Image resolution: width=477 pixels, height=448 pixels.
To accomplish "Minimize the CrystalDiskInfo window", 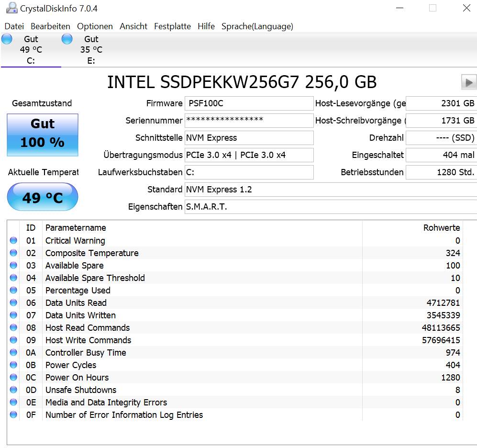I will (399, 8).
